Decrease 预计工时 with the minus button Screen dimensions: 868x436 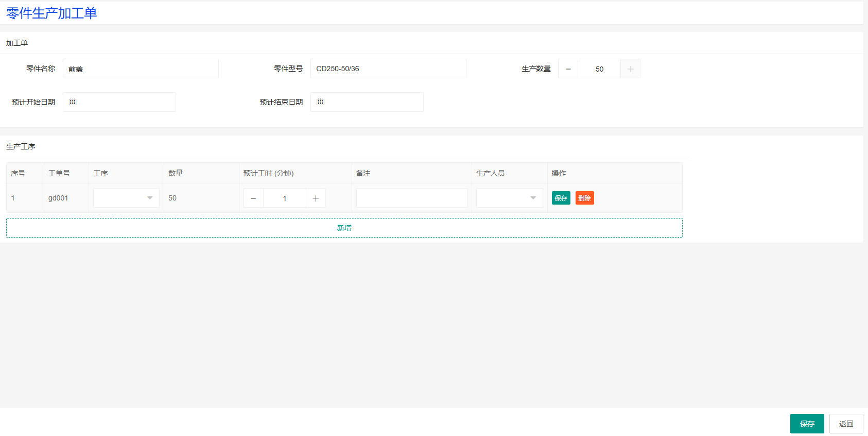[253, 198]
